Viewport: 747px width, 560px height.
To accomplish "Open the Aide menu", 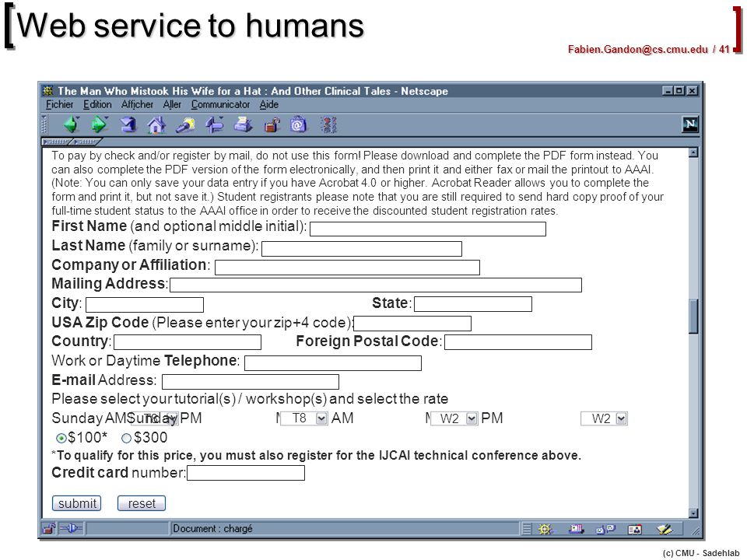I will coord(269,104).
